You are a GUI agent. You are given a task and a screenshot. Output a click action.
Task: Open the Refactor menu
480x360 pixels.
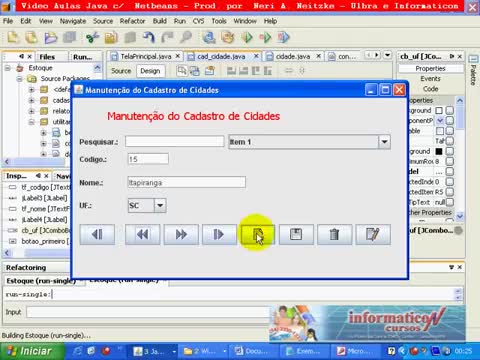click(132, 21)
